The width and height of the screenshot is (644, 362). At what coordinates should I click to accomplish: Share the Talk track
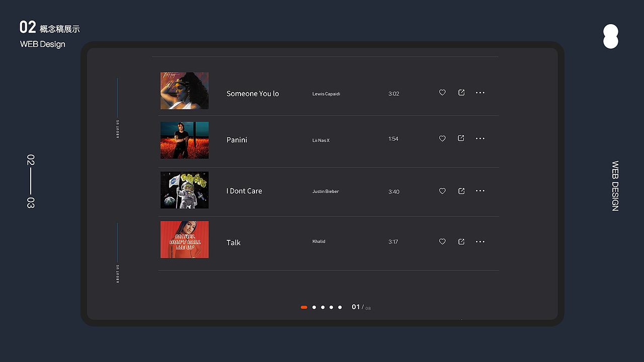[x=461, y=242]
